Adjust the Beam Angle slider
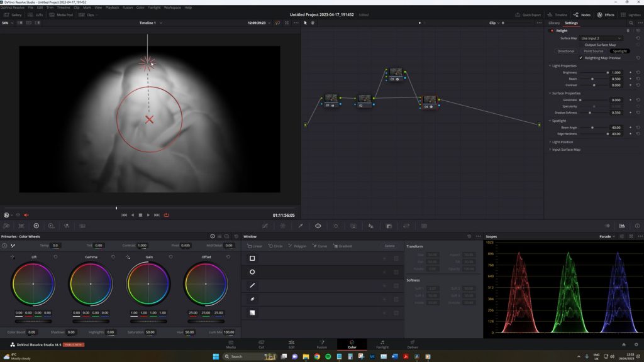The height and width of the screenshot is (362, 644). click(594, 128)
